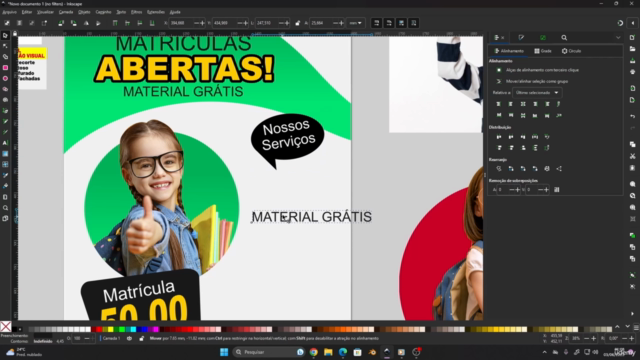Open the snapping options arrow at top right

633,23
